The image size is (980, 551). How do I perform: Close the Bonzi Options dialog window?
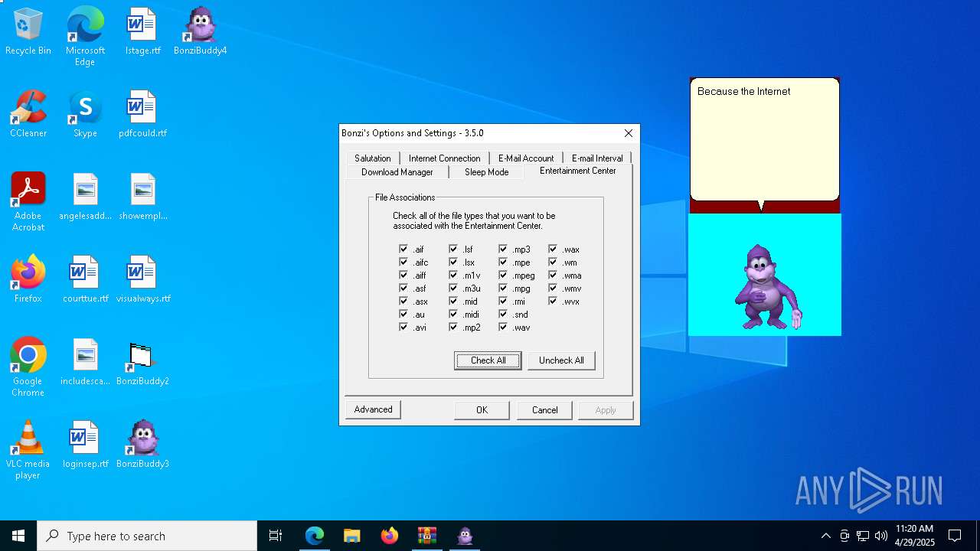[x=629, y=133]
